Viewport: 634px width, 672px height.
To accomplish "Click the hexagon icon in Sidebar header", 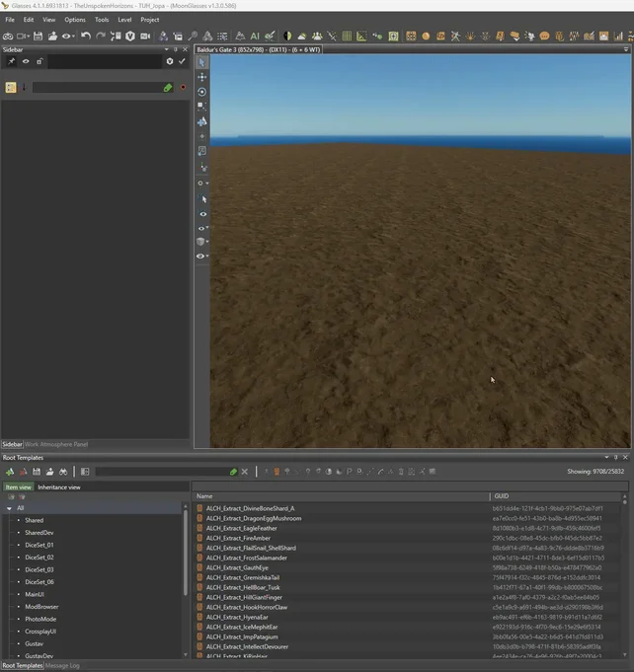I will [170, 61].
